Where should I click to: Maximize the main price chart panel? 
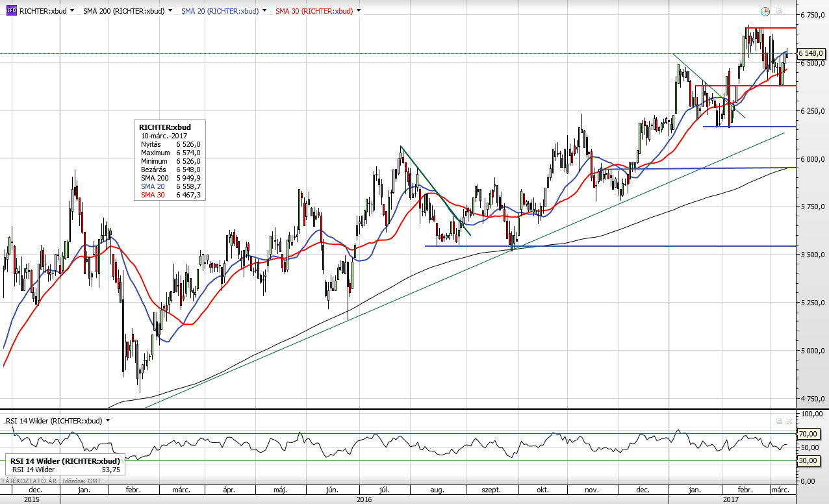(780, 11)
